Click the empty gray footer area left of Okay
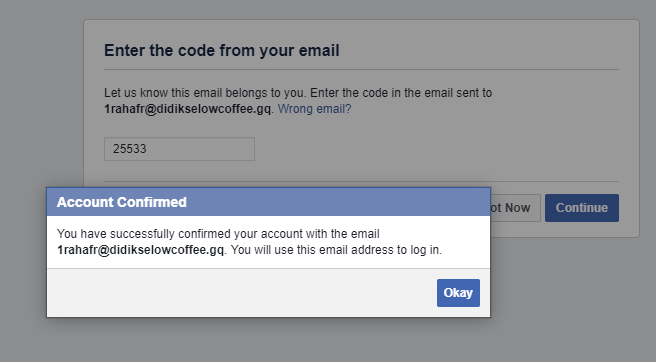The height and width of the screenshot is (362, 656). click(242, 293)
